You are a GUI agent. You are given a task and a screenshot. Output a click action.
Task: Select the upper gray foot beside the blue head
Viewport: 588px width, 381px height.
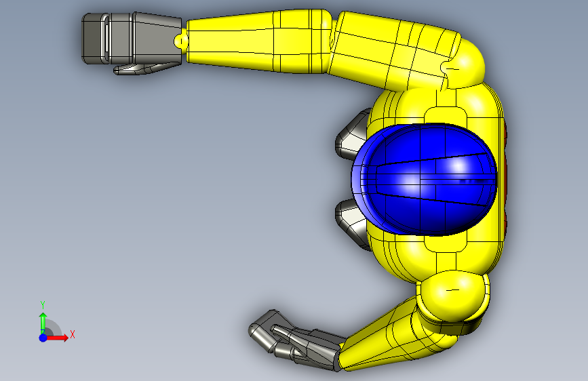353,135
